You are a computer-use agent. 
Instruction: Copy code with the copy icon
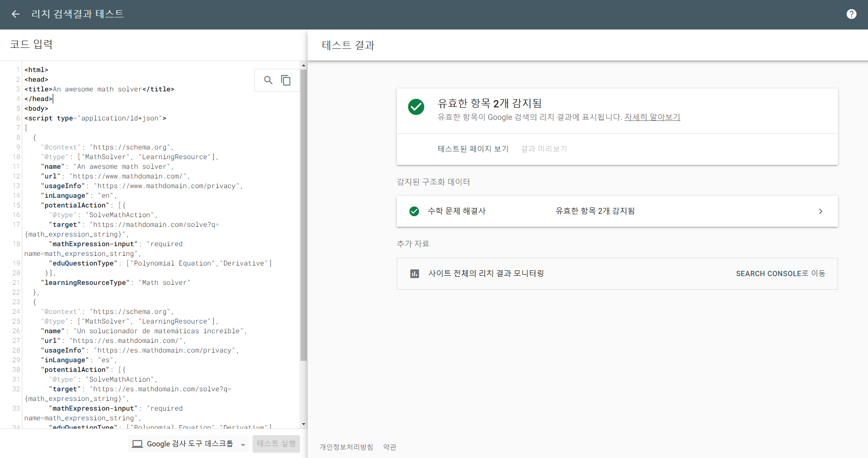tap(286, 80)
